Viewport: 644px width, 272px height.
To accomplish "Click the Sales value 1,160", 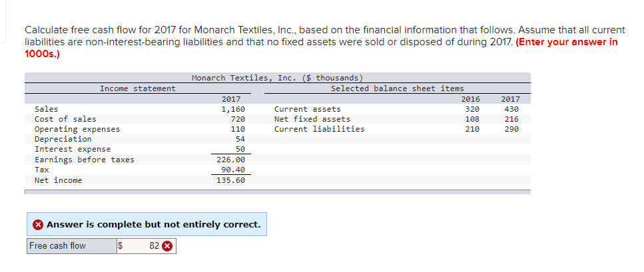I will 233,109.
